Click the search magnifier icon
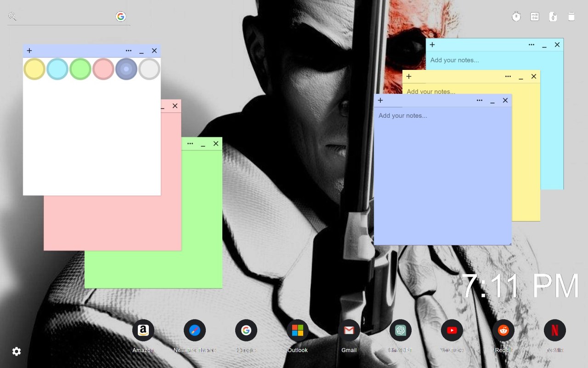 click(12, 17)
